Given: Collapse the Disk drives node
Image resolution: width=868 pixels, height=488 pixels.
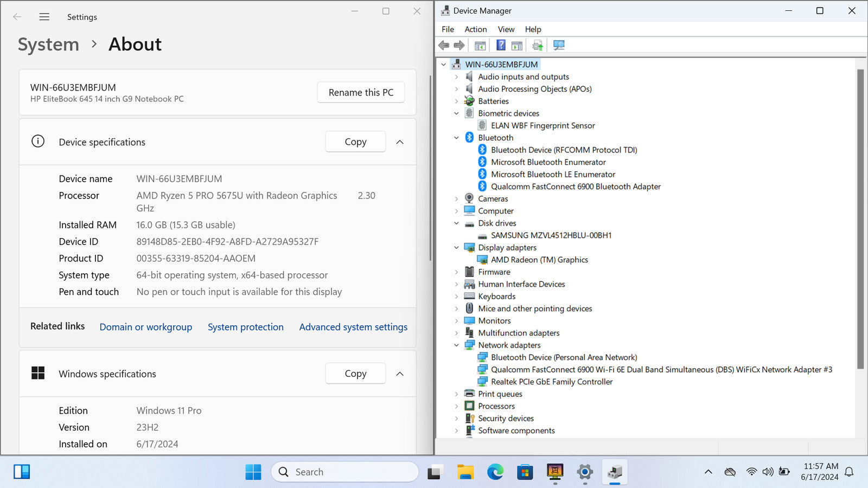Looking at the screenshot, I should (x=456, y=223).
